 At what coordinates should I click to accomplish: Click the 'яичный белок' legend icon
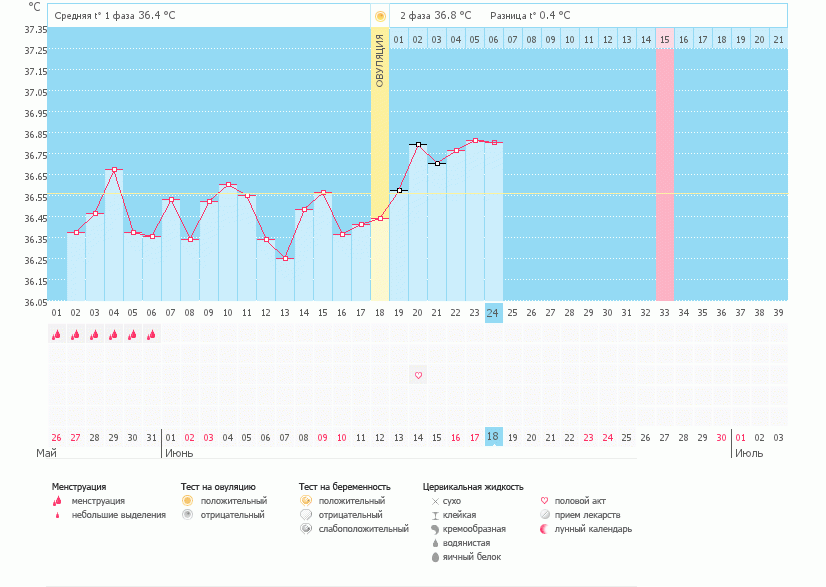click(x=435, y=557)
